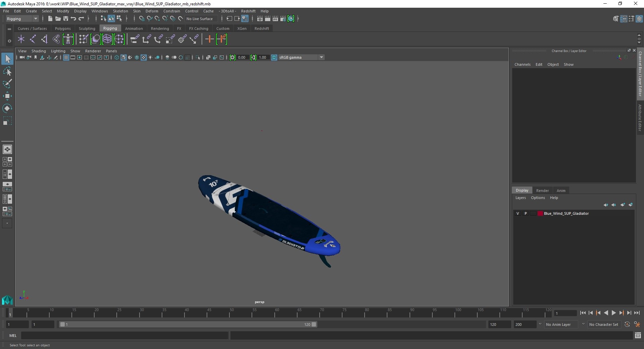644x349 pixels.
Task: Step to the next key button
Action: click(622, 313)
